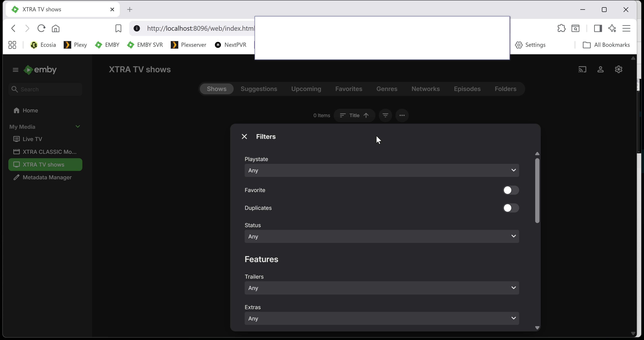Open the three-dot more options button
644x340 pixels.
pyautogui.click(x=402, y=115)
